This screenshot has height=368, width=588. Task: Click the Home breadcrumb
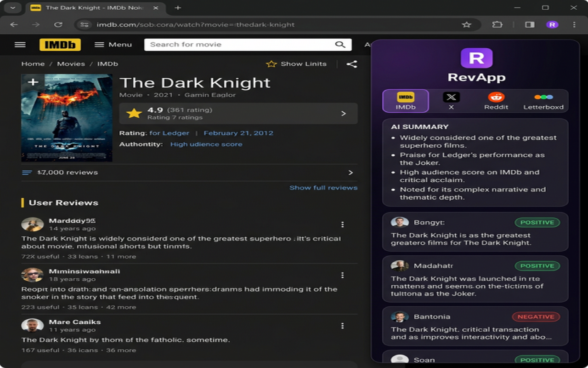(33, 64)
